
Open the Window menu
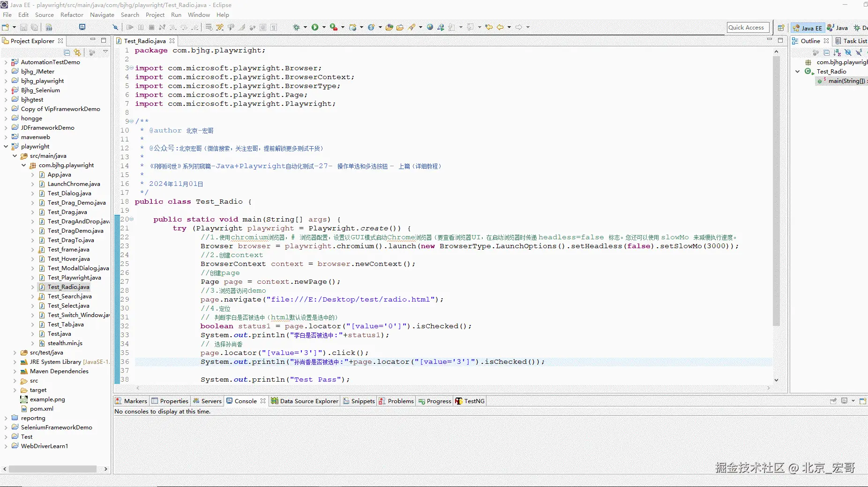pos(199,15)
